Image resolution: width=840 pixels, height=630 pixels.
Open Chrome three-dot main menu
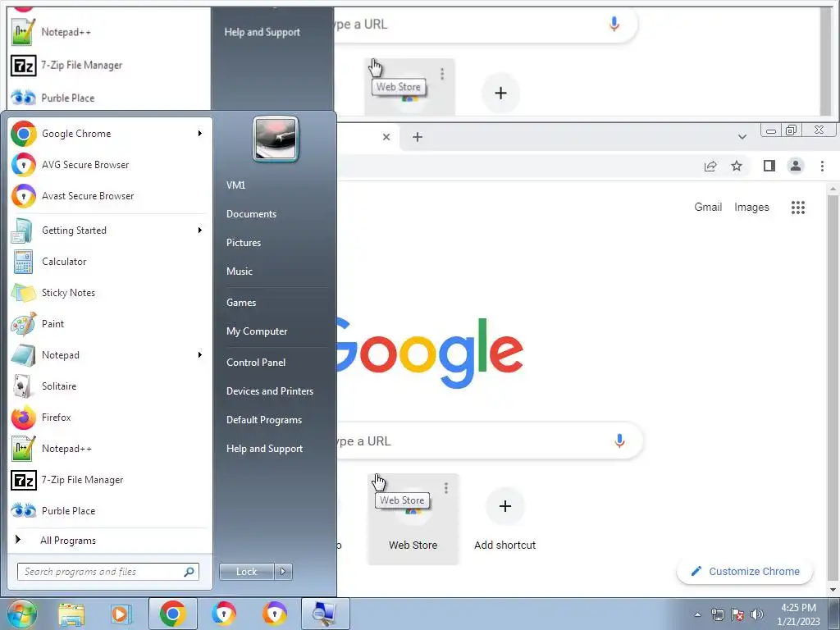(822, 166)
